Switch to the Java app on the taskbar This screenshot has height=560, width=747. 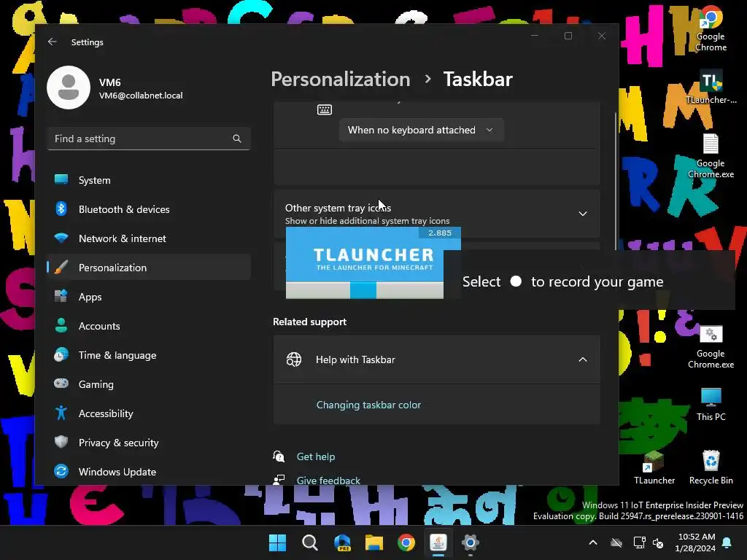(x=438, y=542)
